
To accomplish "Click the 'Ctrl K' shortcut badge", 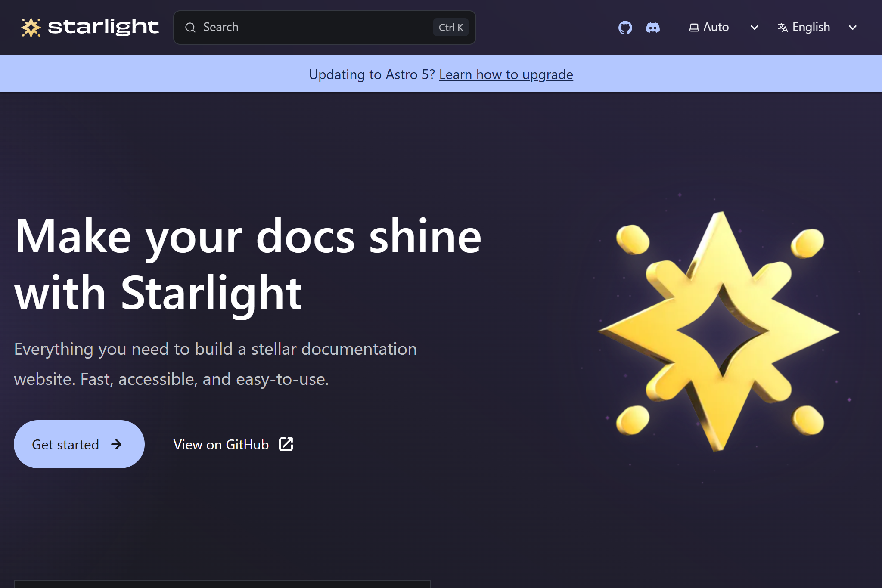I will tap(450, 27).
